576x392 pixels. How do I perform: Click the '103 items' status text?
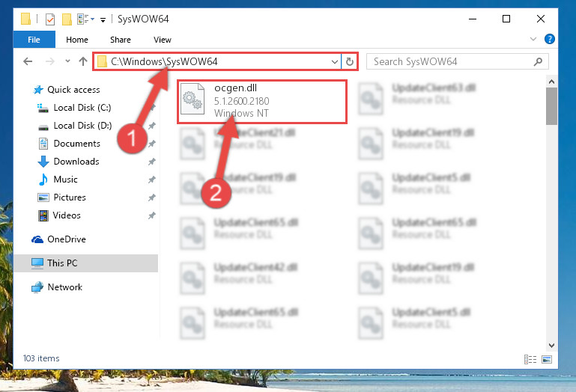(x=41, y=358)
